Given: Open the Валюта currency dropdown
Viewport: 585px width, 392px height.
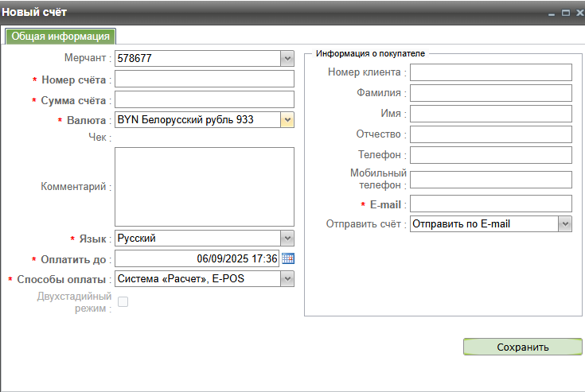Looking at the screenshot, I should pyautogui.click(x=287, y=120).
